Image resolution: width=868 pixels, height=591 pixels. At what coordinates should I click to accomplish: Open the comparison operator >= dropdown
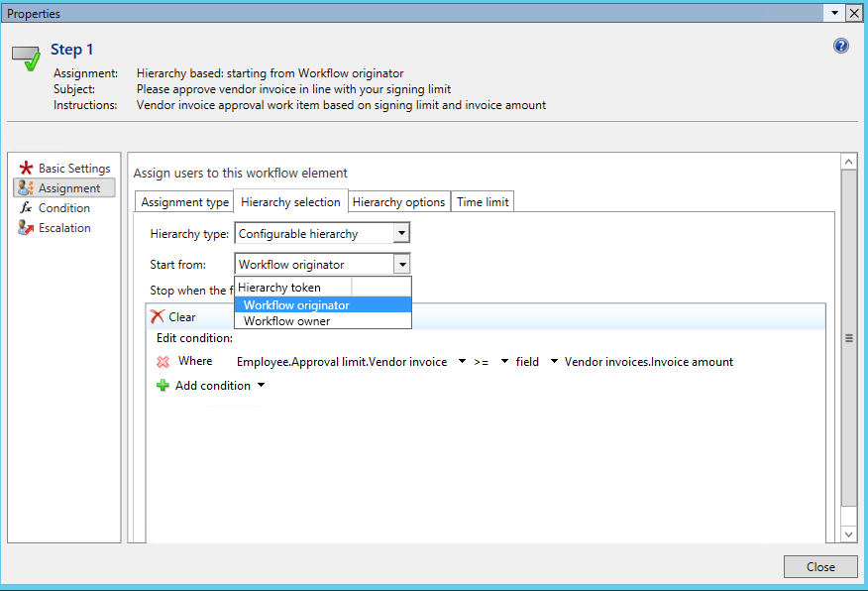504,362
